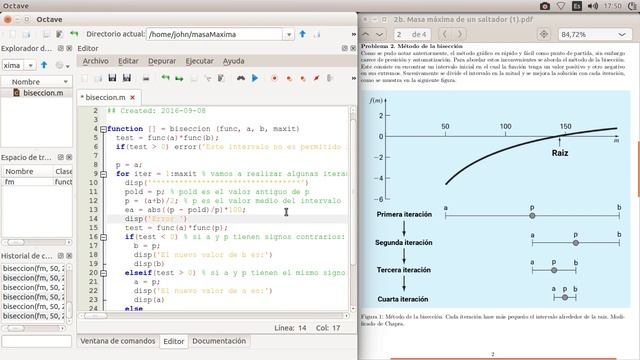
Task: Open the Editar menu in the editor
Action: point(128,61)
